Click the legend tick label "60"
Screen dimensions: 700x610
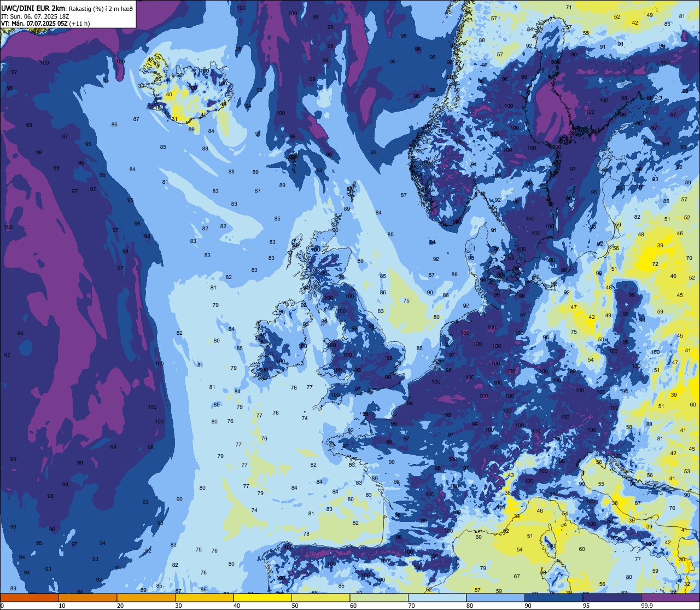(353, 606)
